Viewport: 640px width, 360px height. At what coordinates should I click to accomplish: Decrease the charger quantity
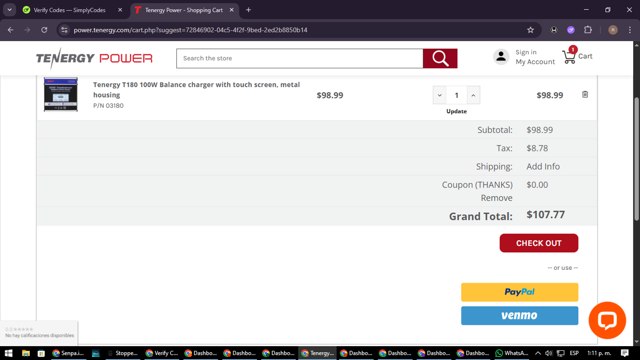[440, 95]
